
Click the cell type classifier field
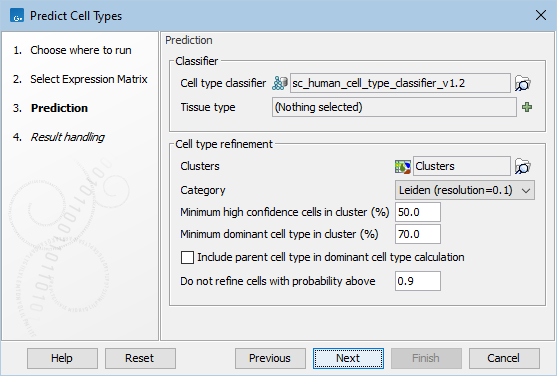click(x=400, y=83)
